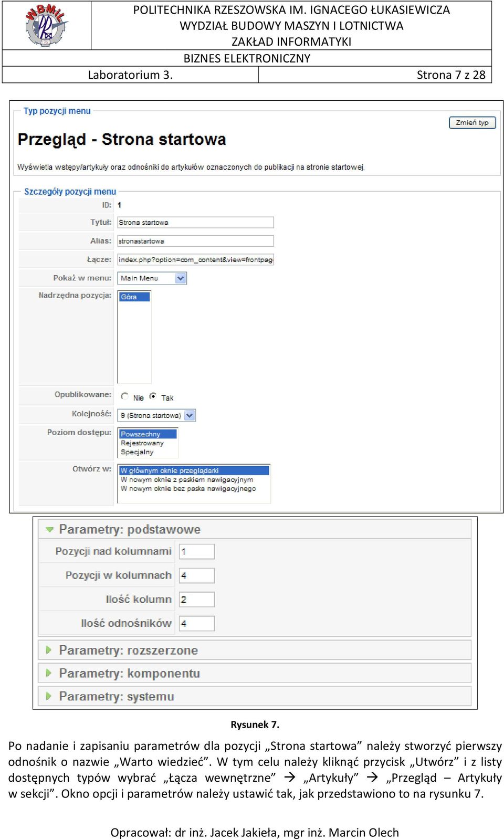The width and height of the screenshot is (504, 840).
Task: Select the Nie radio button for Opublikowane
Action: coord(125,396)
